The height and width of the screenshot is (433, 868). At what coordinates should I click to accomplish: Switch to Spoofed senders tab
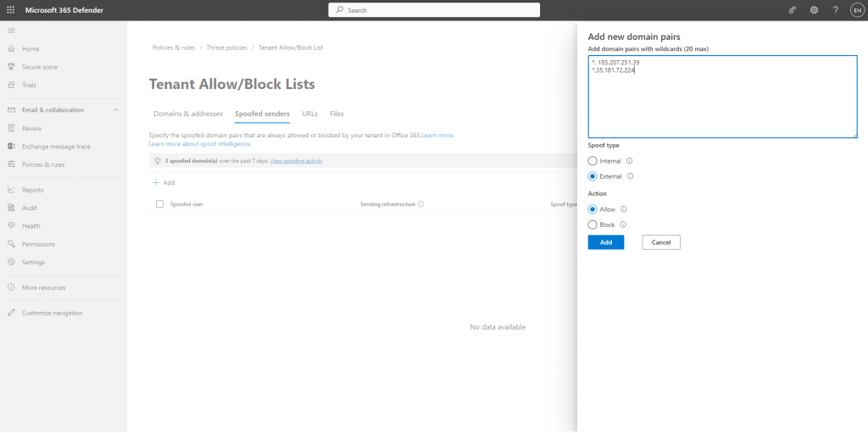263,114
